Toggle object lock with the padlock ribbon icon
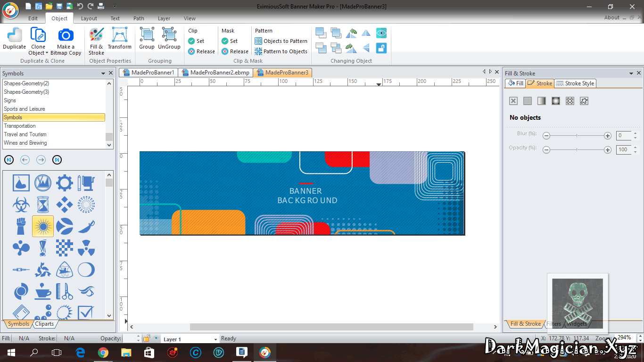This screenshot has width=644, height=362. click(x=381, y=48)
